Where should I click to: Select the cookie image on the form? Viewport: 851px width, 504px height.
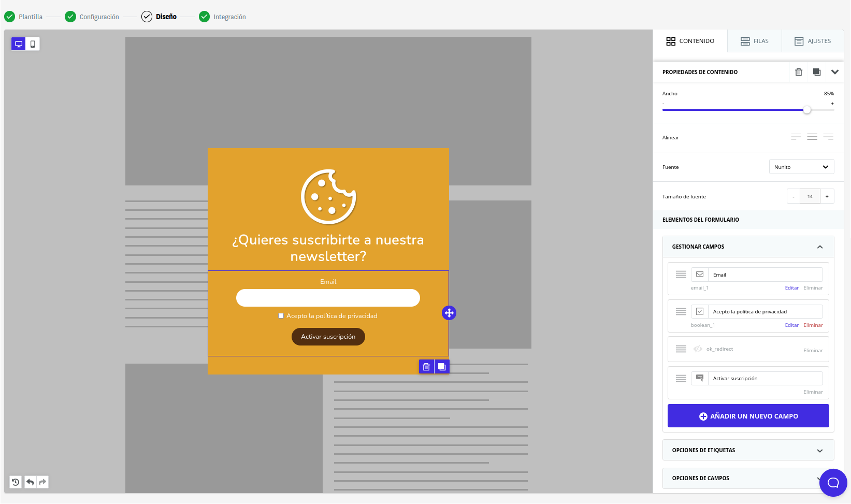(328, 197)
